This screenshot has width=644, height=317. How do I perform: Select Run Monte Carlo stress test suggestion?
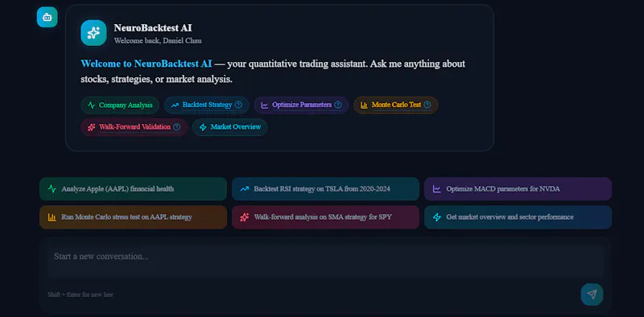pos(133,217)
